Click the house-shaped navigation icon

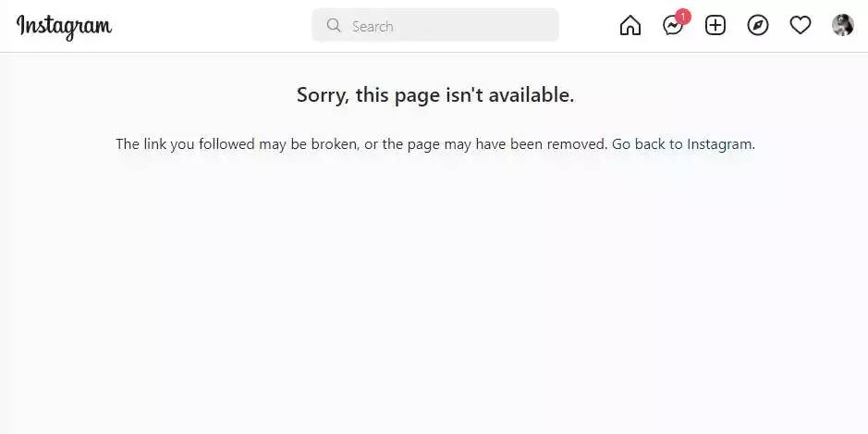630,26
